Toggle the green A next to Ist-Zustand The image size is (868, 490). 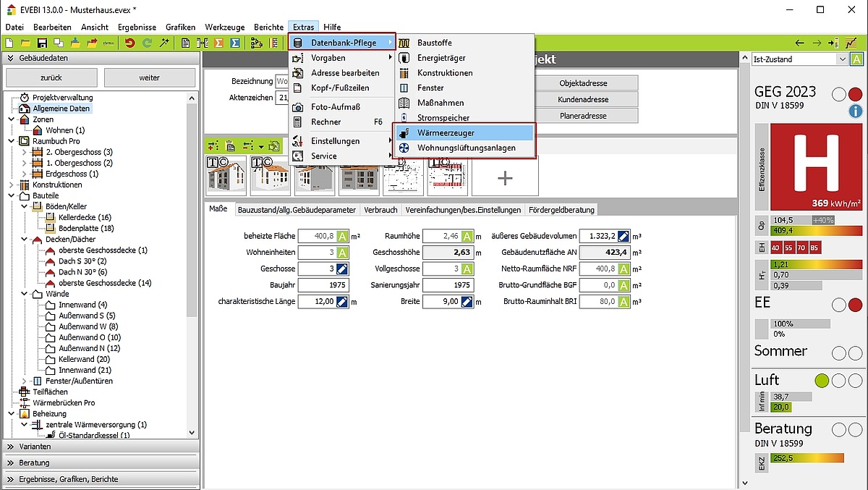pos(856,59)
